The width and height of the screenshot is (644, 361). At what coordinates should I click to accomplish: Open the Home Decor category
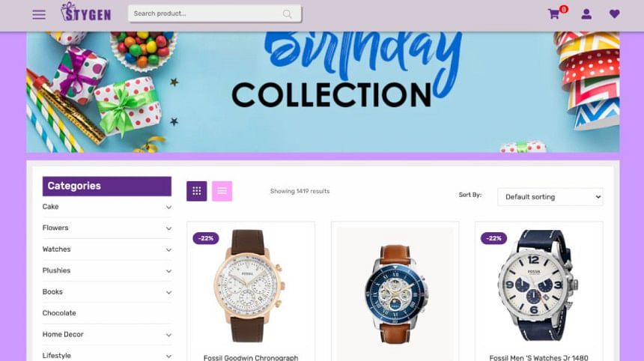point(63,334)
